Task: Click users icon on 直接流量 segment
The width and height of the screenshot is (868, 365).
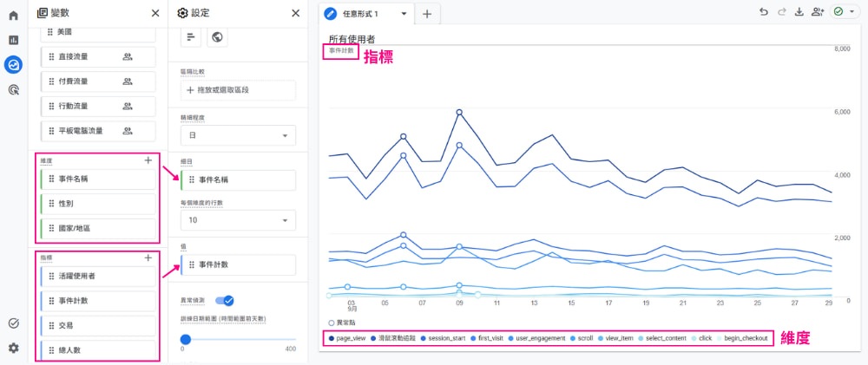Action: (128, 56)
